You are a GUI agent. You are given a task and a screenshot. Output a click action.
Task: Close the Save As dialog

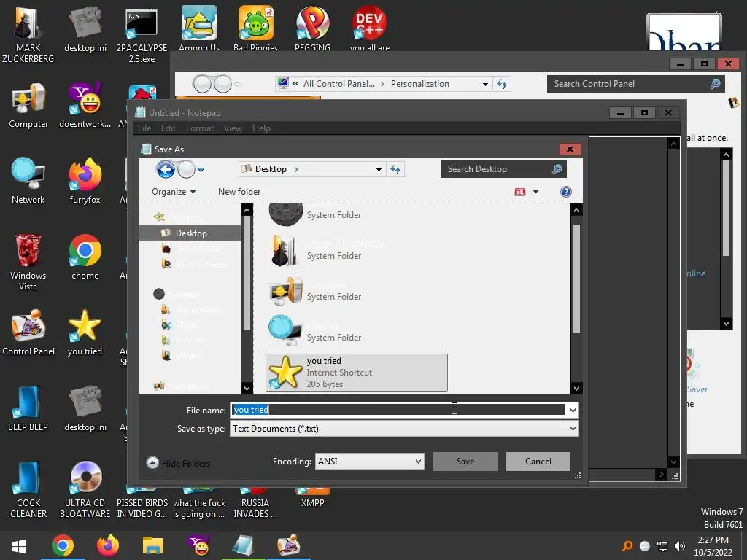point(570,149)
